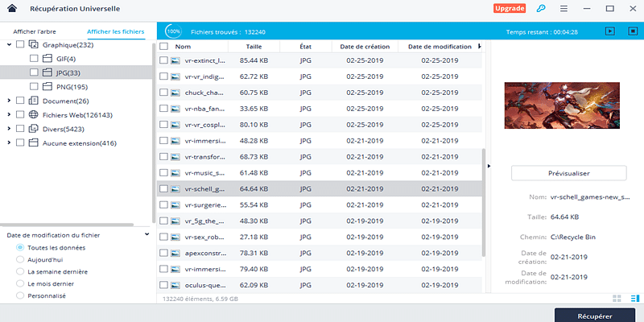
Task: Select the Toutes les données radio button
Action: click(x=19, y=248)
